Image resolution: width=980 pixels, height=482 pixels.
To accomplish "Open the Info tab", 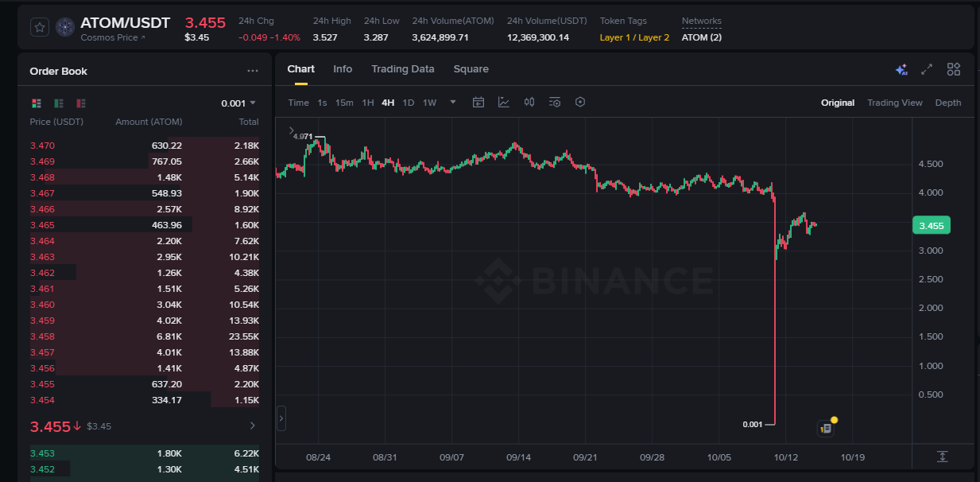I will tap(343, 69).
